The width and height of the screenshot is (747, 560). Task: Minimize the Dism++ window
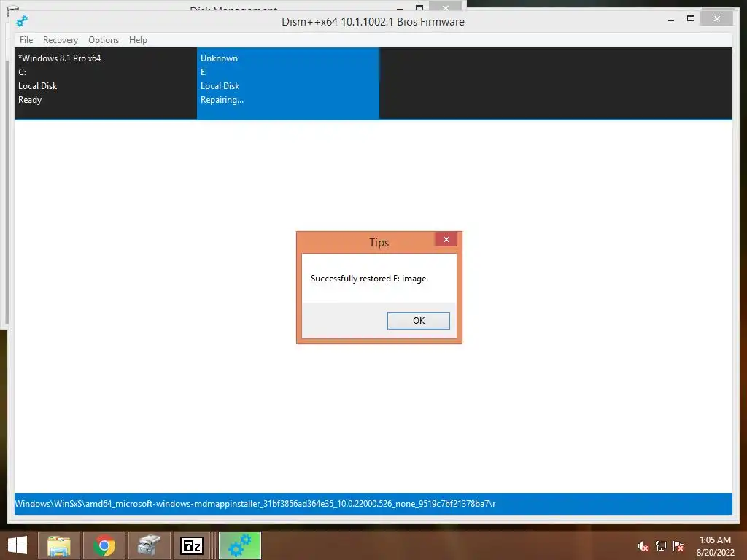pos(671,20)
